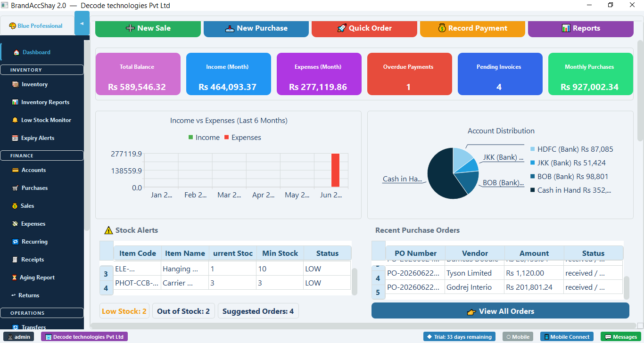Click the Receipts document icon
This screenshot has height=343, width=644.
tap(16, 260)
